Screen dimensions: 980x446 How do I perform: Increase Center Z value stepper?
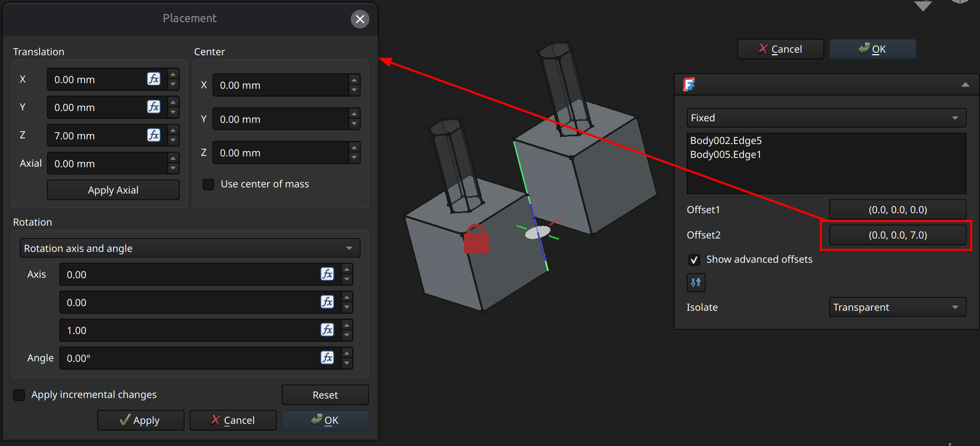click(x=354, y=148)
